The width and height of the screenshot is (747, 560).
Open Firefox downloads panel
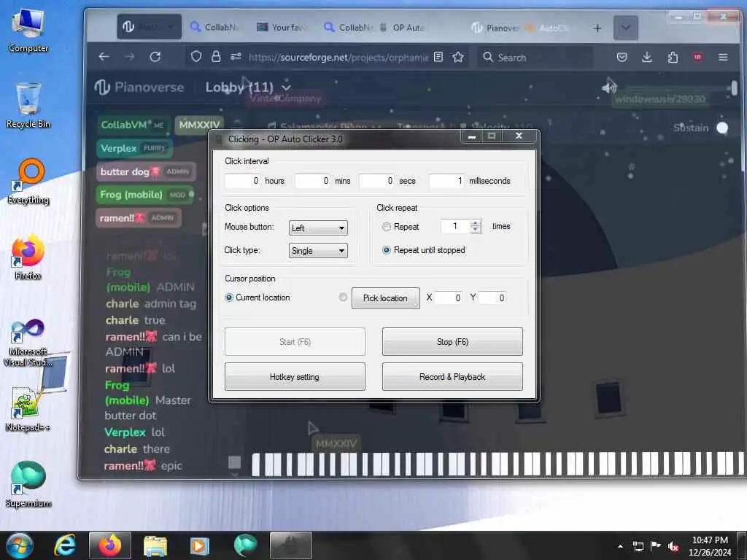pos(647,57)
